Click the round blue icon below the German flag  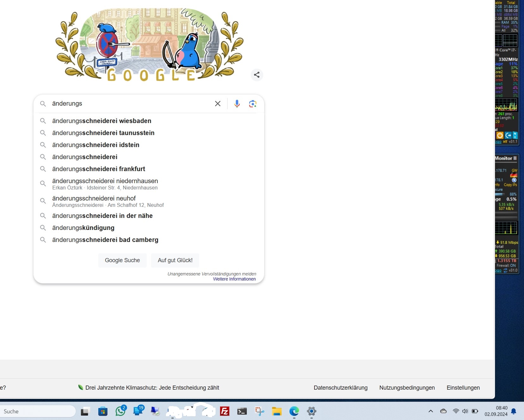click(x=514, y=180)
